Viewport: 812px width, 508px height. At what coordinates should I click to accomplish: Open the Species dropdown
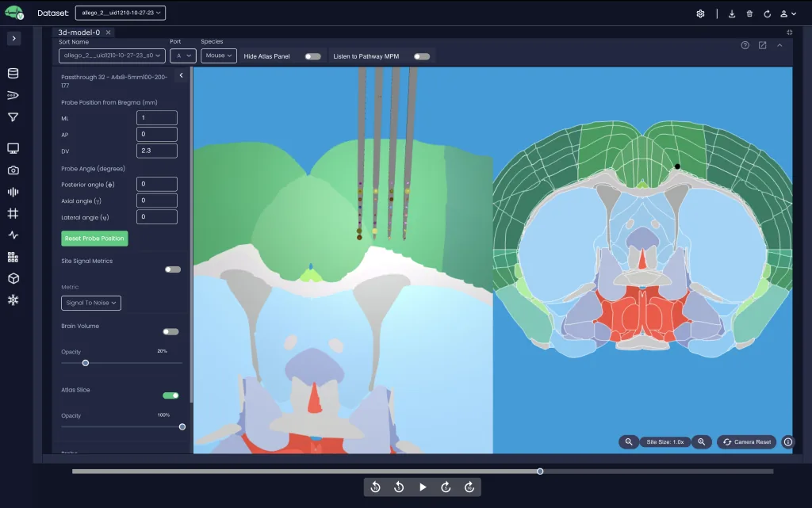tap(219, 55)
